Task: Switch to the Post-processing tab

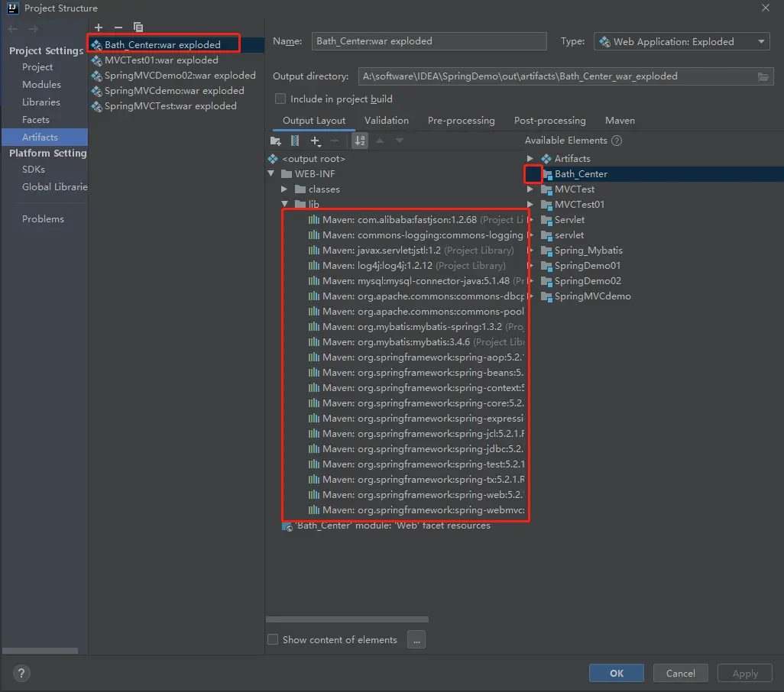Action: [x=549, y=121]
